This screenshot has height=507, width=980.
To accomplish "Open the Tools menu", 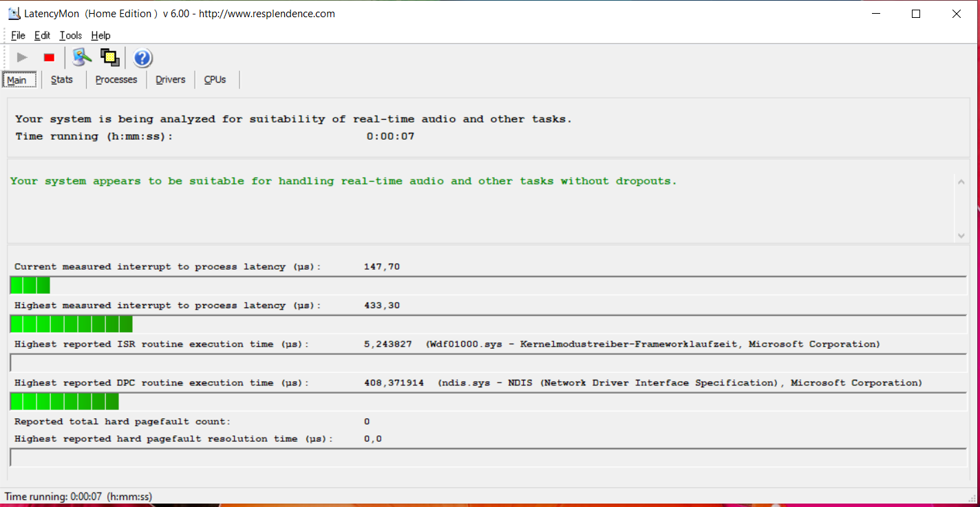I will coord(70,36).
